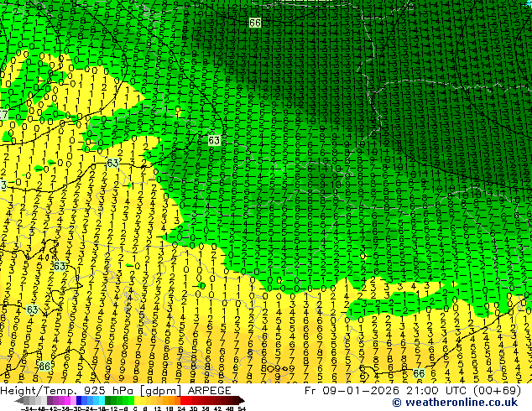
Task: Click the '54' value at the legend's right end
Action: [242, 408]
